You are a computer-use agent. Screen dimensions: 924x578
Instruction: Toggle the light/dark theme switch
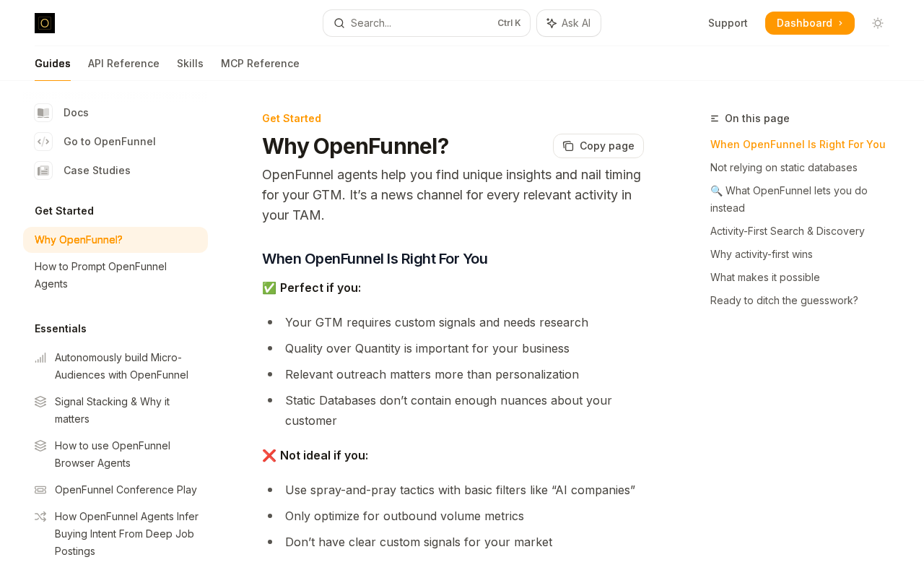pyautogui.click(x=878, y=23)
